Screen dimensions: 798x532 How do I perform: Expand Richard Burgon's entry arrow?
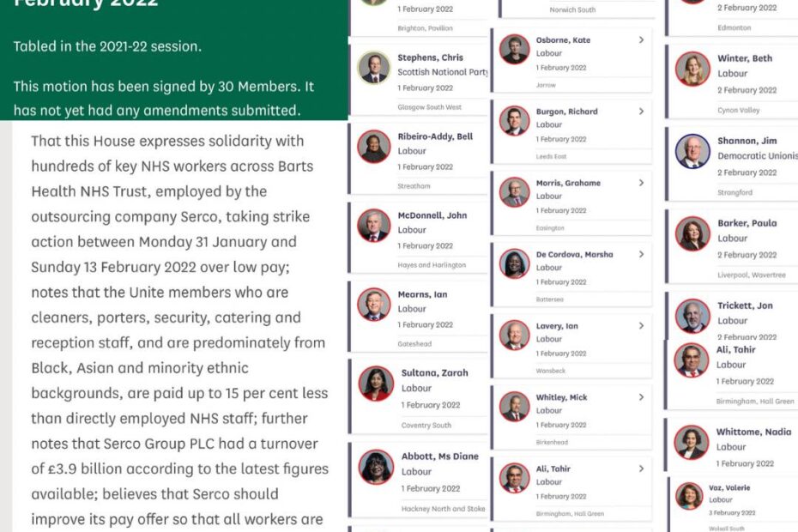[641, 111]
